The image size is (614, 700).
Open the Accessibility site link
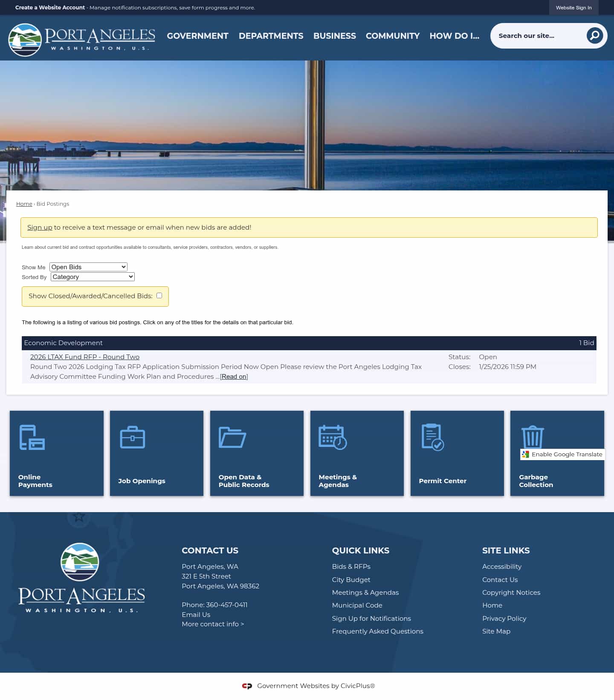(501, 567)
